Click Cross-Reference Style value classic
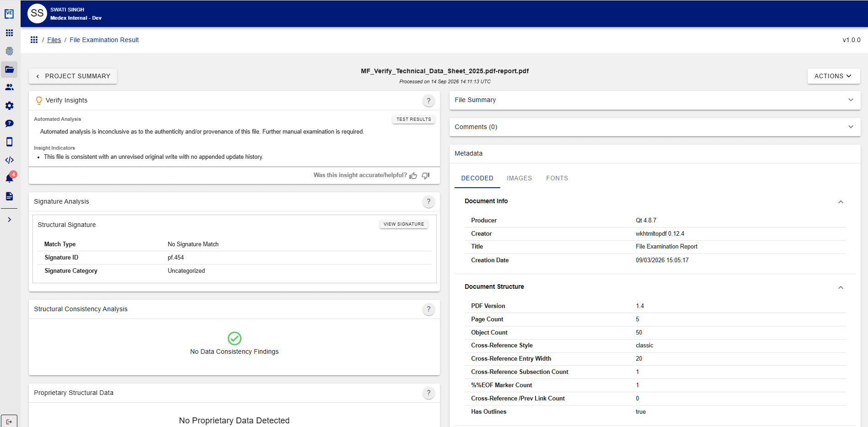 click(644, 345)
